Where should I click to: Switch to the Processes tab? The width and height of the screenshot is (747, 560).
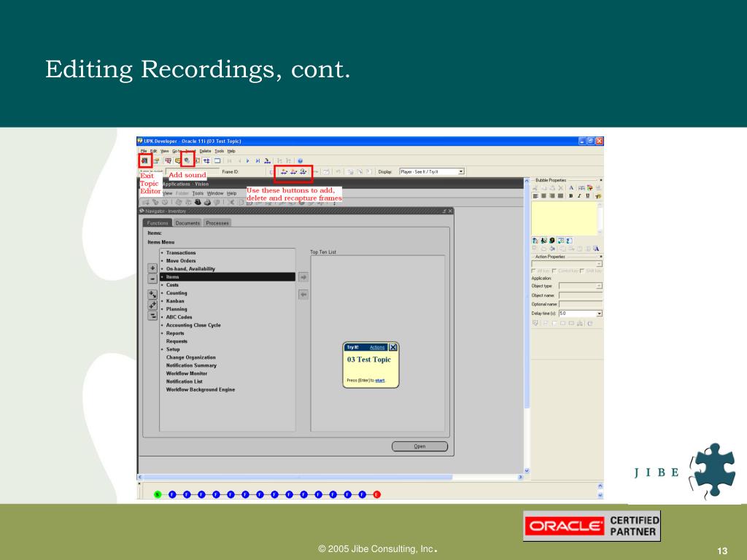(217, 223)
